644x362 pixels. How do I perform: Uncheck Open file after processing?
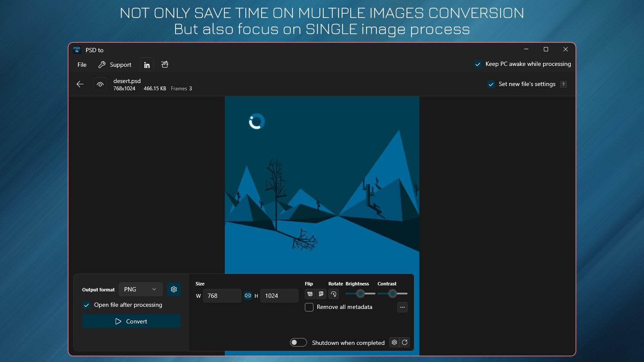(86, 305)
